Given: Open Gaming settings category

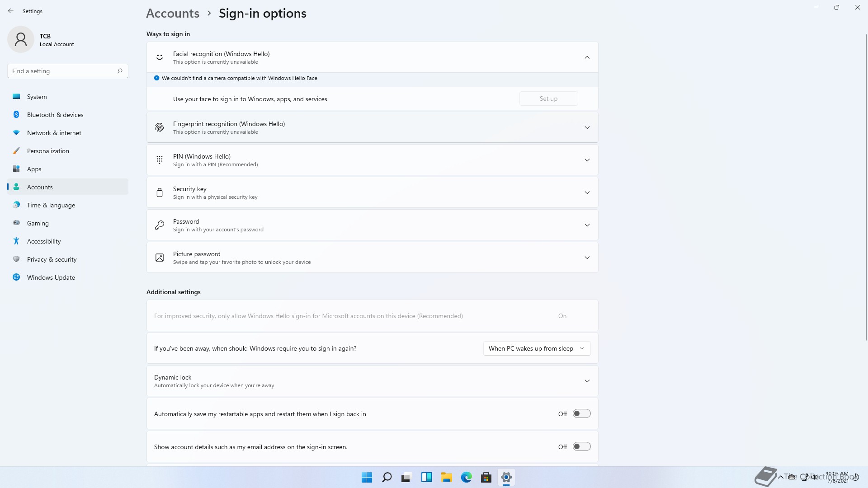Looking at the screenshot, I should pos(68,223).
